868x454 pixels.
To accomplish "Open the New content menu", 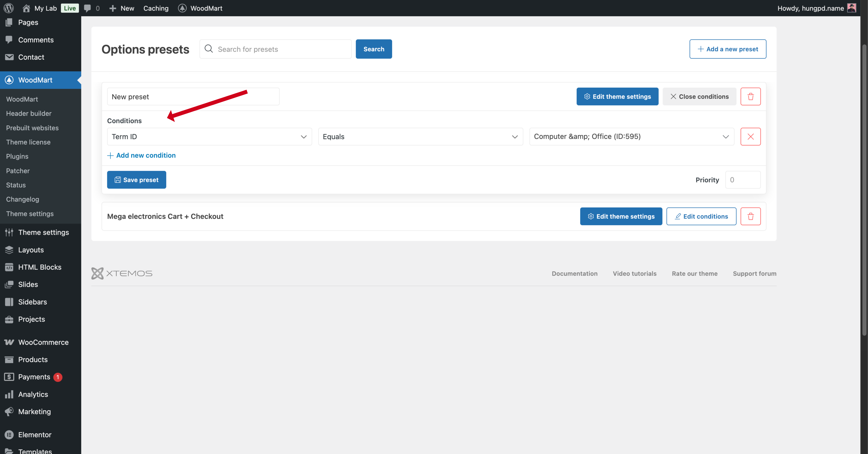I will pos(122,8).
